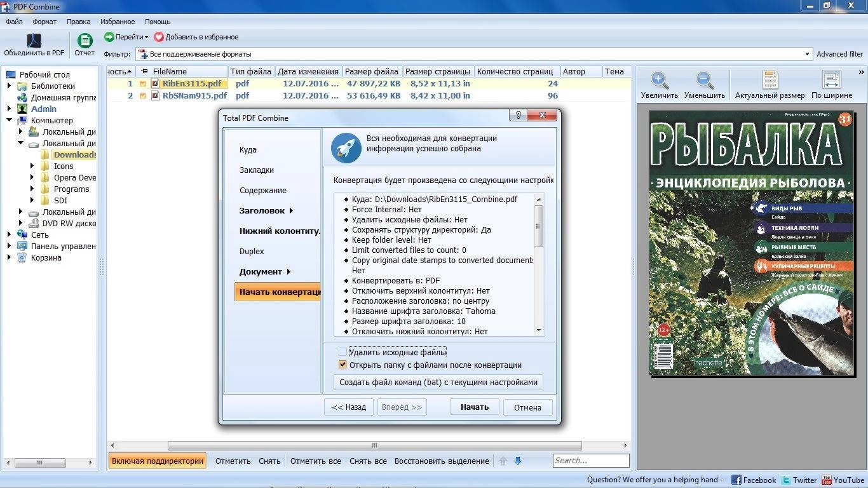Expand the Libraries (Библиотеки) tree node
This screenshot has height=488, width=868.
pos(10,86)
